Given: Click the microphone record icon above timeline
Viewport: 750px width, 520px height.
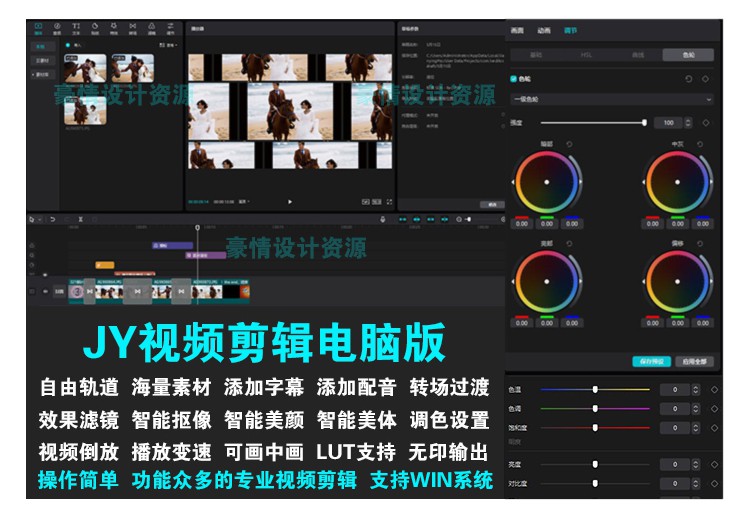Looking at the screenshot, I should (x=382, y=219).
